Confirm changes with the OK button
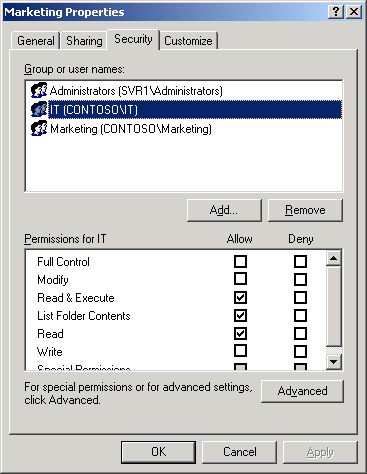 pos(158,452)
